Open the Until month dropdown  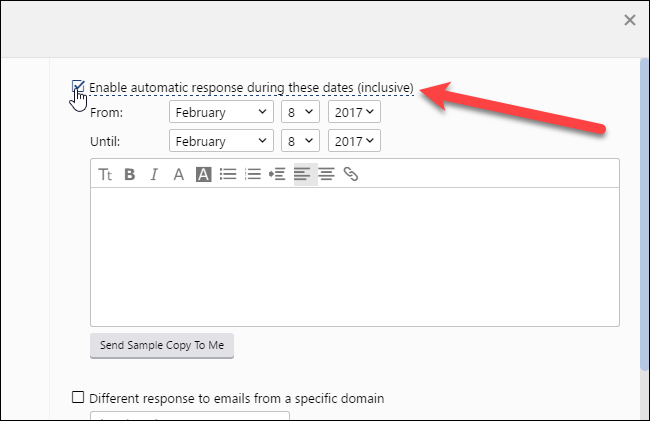221,141
